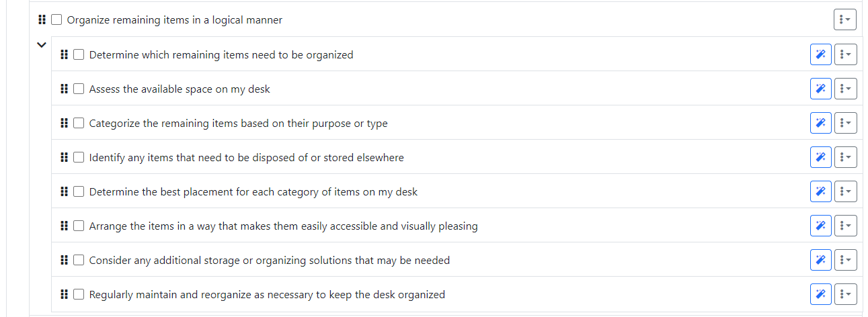Viewport: 868px width, 317px height.
Task: Click magic wand for 'Regularly maintain and reorganize'
Action: [x=820, y=294]
